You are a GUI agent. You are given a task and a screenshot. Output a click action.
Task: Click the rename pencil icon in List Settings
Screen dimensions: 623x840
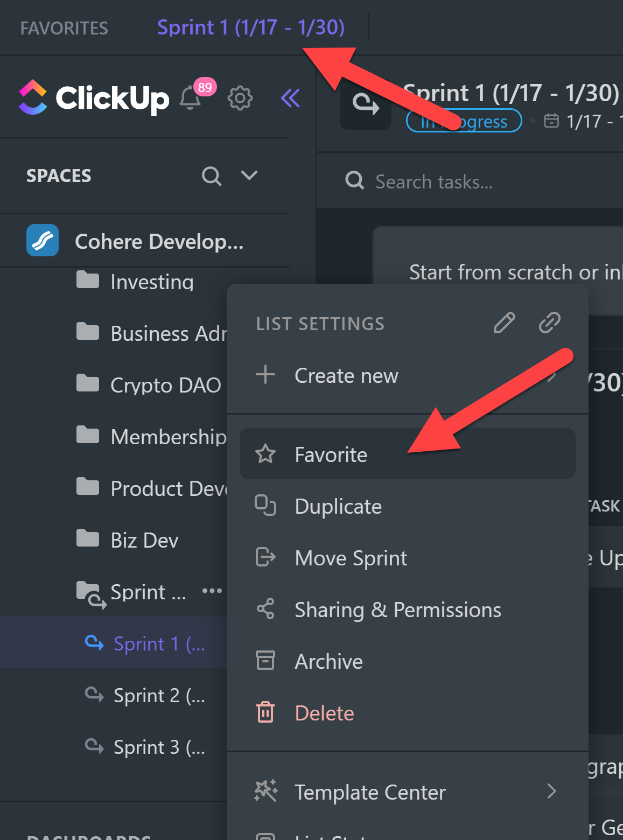(504, 323)
